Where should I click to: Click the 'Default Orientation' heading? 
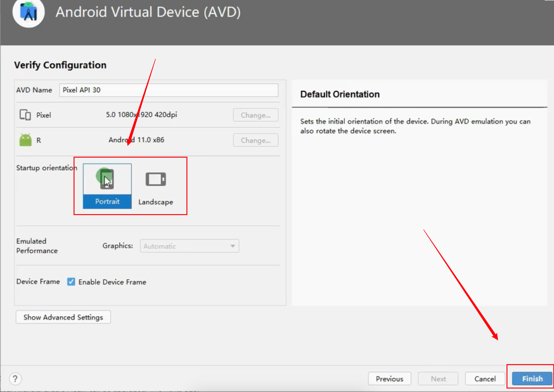pyautogui.click(x=340, y=94)
